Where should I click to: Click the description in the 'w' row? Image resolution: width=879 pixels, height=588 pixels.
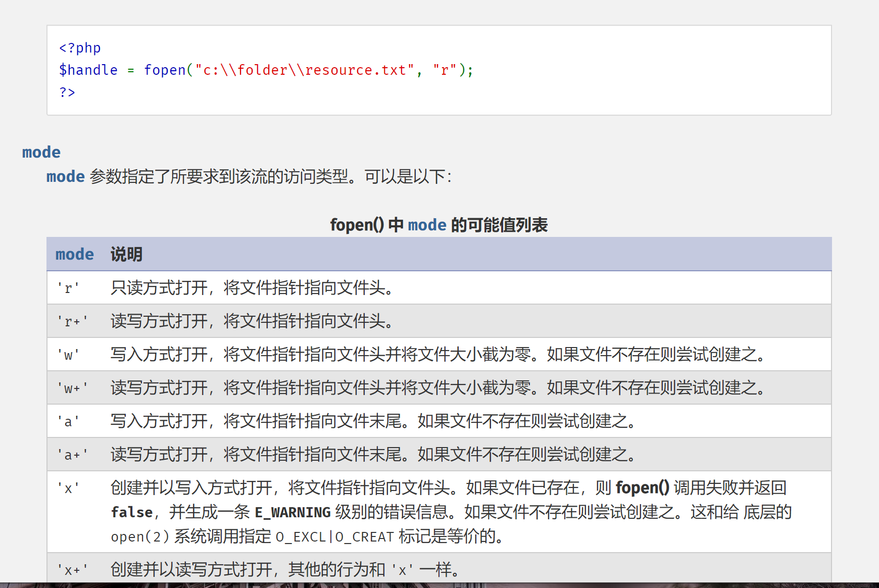point(438,355)
